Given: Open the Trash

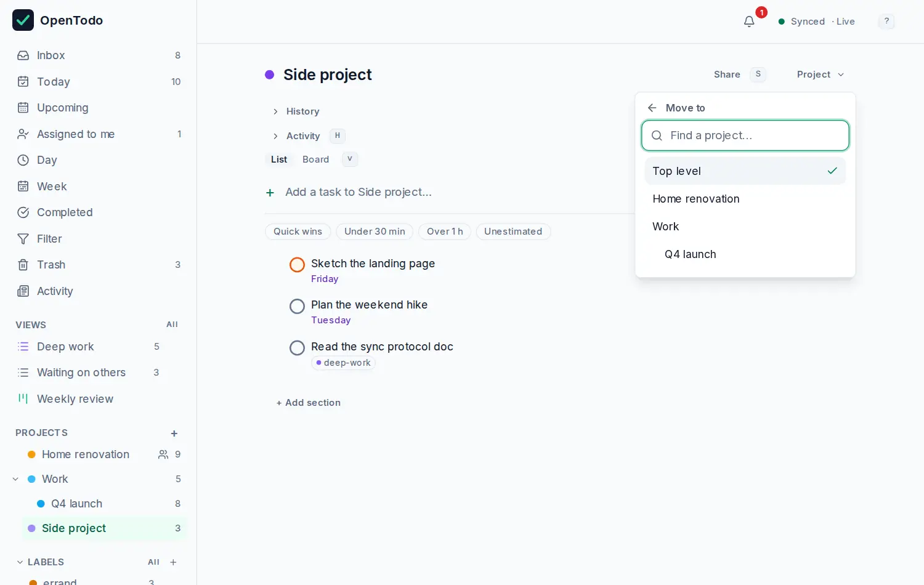Looking at the screenshot, I should [x=99, y=265].
